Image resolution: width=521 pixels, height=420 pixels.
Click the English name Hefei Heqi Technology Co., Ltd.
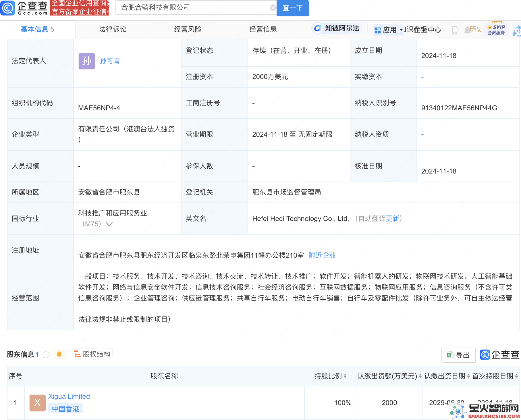click(x=300, y=219)
